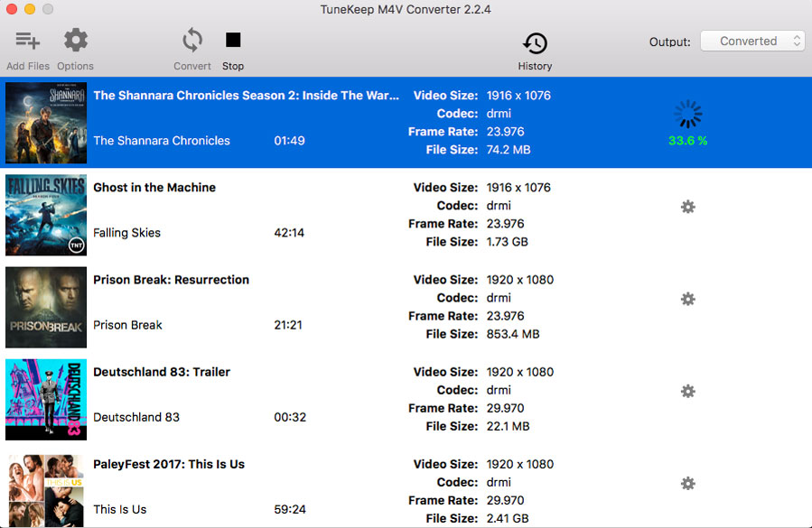Screen dimensions: 812x528
Task: Select The Shannara Chronicles poster thumbnail
Action: [x=46, y=123]
